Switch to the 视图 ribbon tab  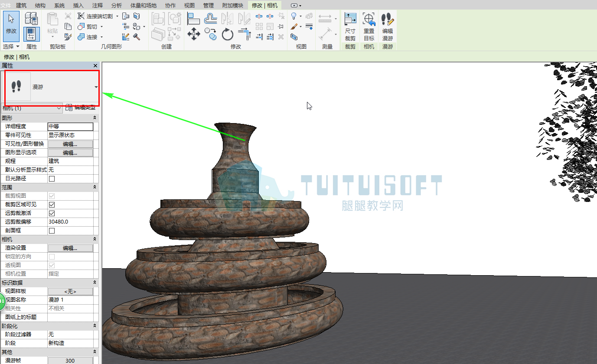click(x=189, y=5)
